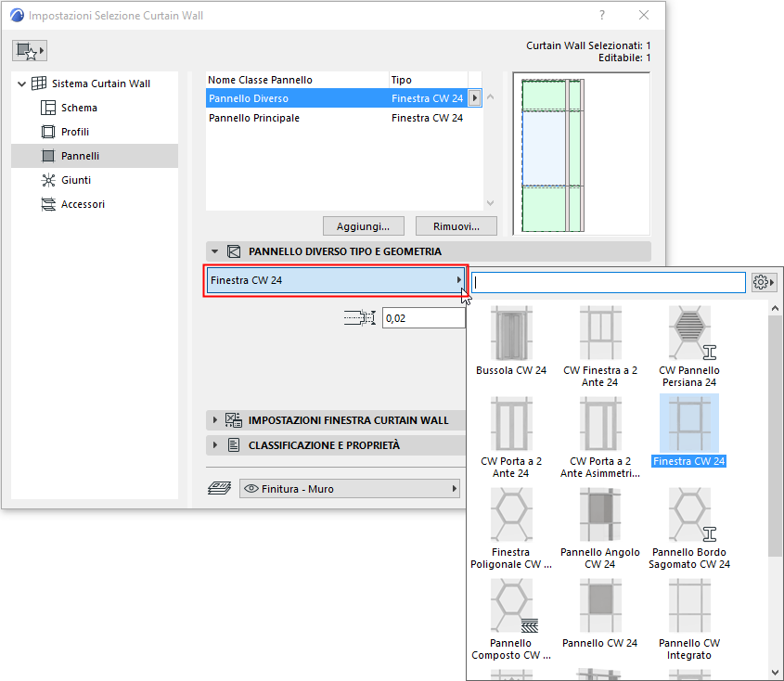
Task: Choose CW Porta a 2 Ante Asimmetrica
Action: [600, 438]
